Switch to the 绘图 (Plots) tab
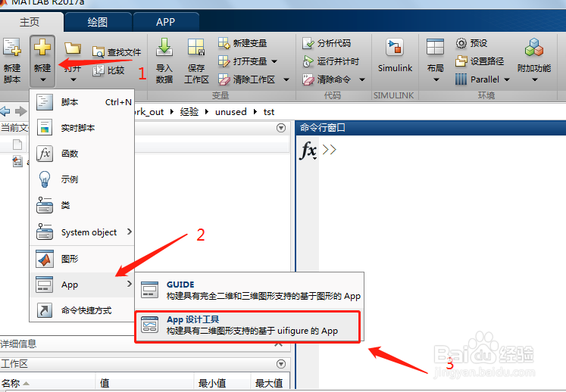Viewport: 566px width, 392px height. click(98, 22)
